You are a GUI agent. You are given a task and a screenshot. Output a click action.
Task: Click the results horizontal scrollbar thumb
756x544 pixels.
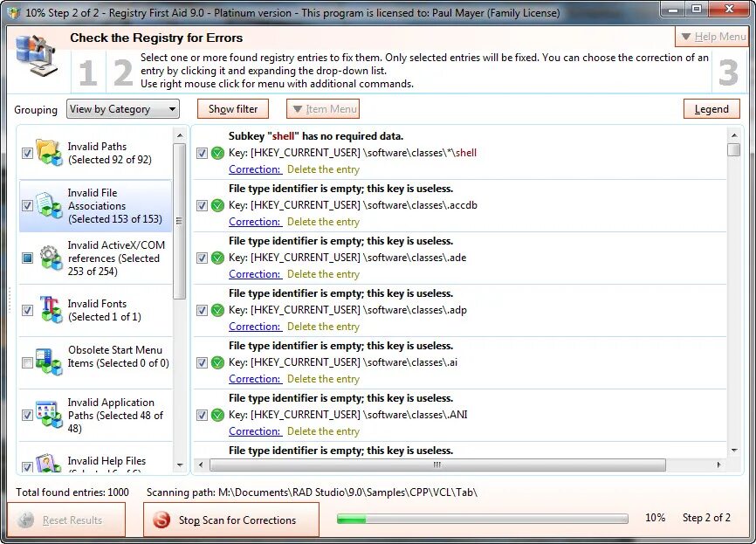click(437, 465)
